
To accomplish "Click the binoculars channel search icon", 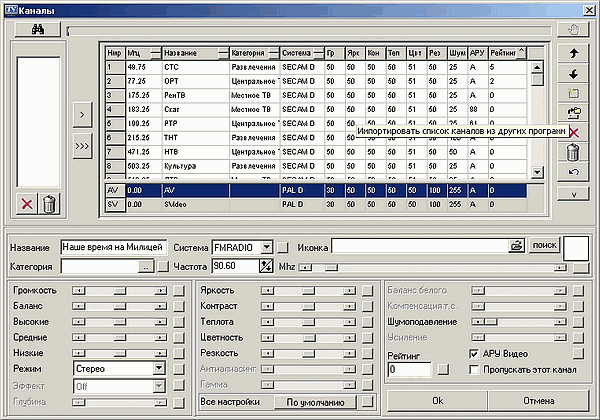I will [40, 30].
